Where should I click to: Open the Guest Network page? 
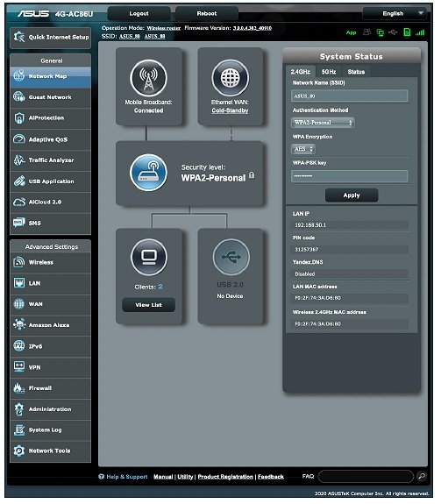click(x=51, y=97)
